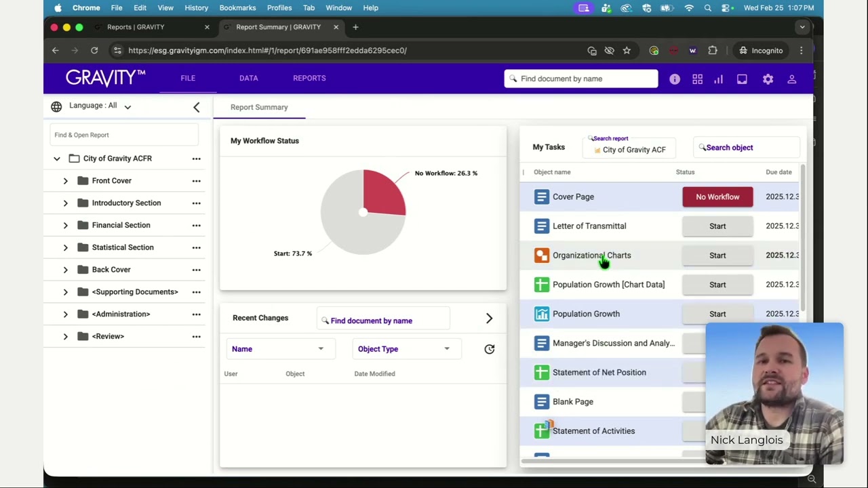The height and width of the screenshot is (488, 868).
Task: Bookmark this page with the star icon
Action: pos(627,50)
